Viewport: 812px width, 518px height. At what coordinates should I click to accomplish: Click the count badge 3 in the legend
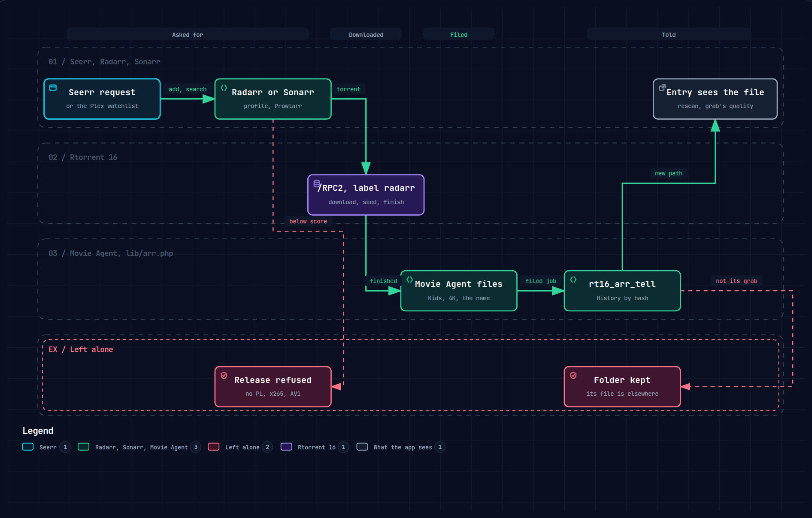click(x=196, y=447)
